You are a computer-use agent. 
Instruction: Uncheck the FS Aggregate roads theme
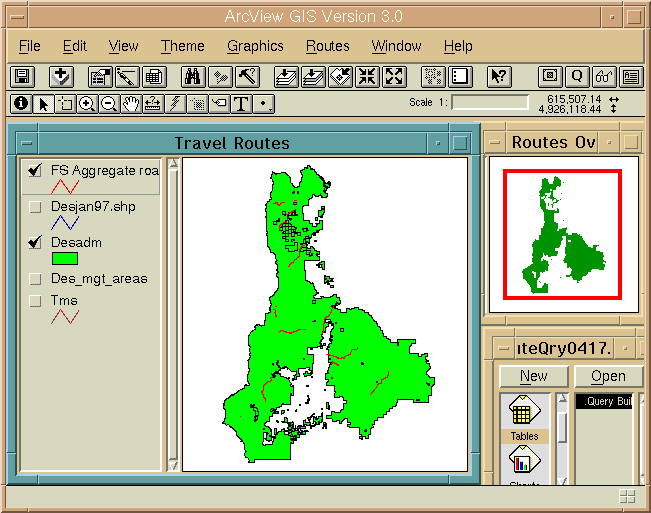coord(35,170)
